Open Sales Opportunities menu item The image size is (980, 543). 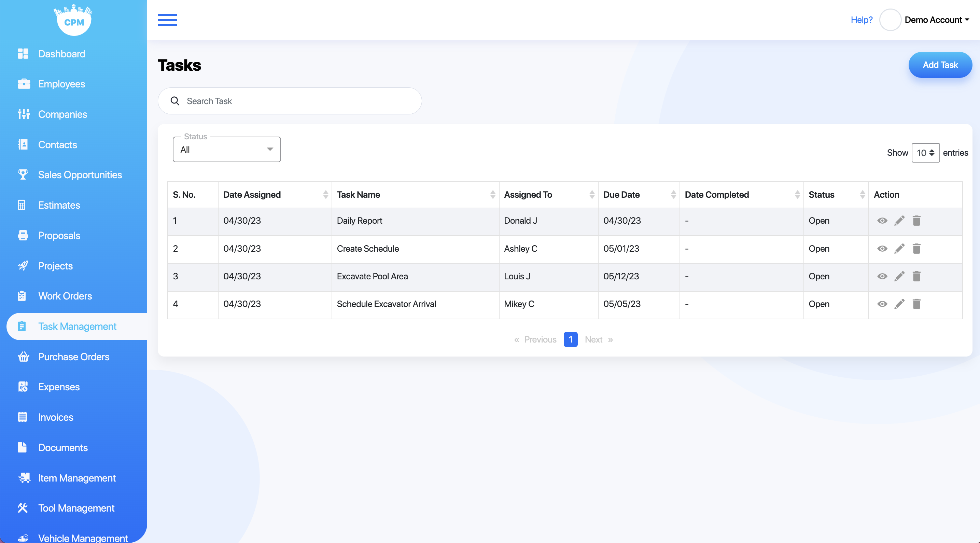tap(80, 175)
